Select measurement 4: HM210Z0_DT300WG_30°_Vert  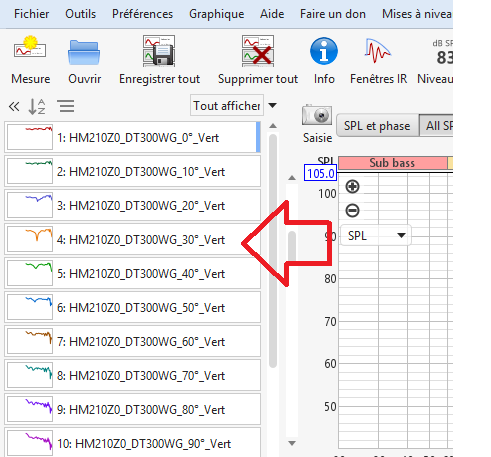tap(132, 240)
